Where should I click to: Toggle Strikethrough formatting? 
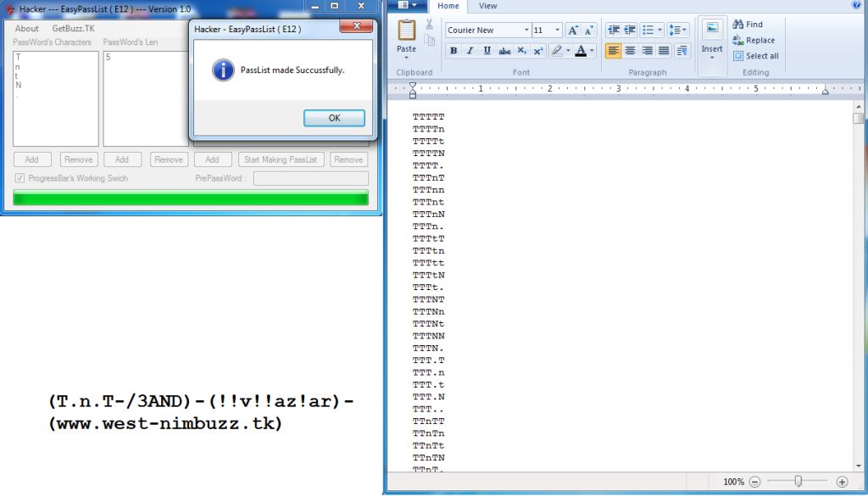504,51
